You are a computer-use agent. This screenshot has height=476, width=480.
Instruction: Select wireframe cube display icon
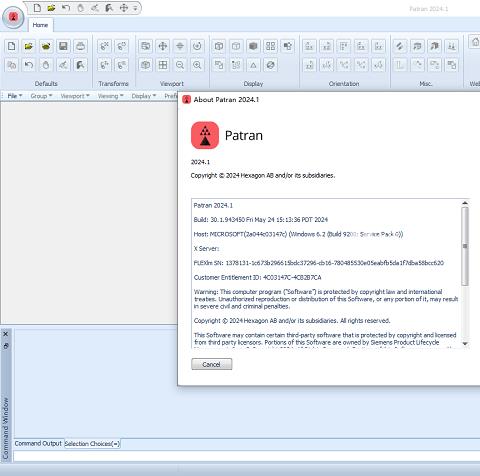point(219,46)
